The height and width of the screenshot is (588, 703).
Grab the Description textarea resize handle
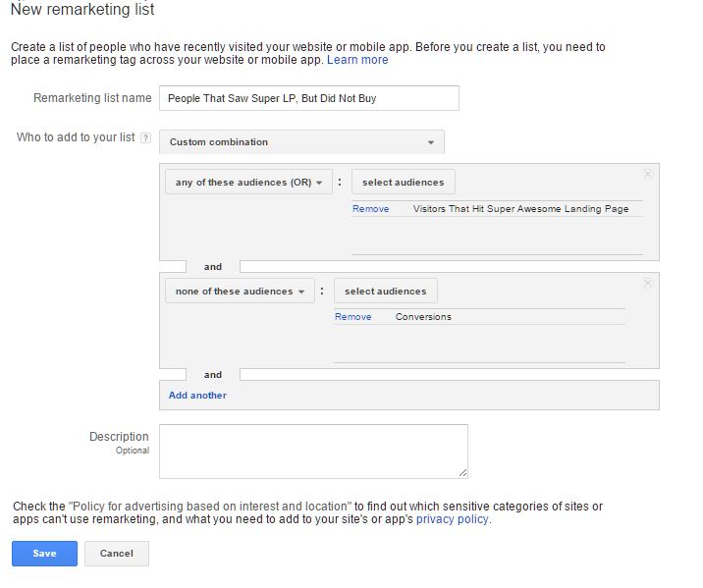[x=462, y=473]
